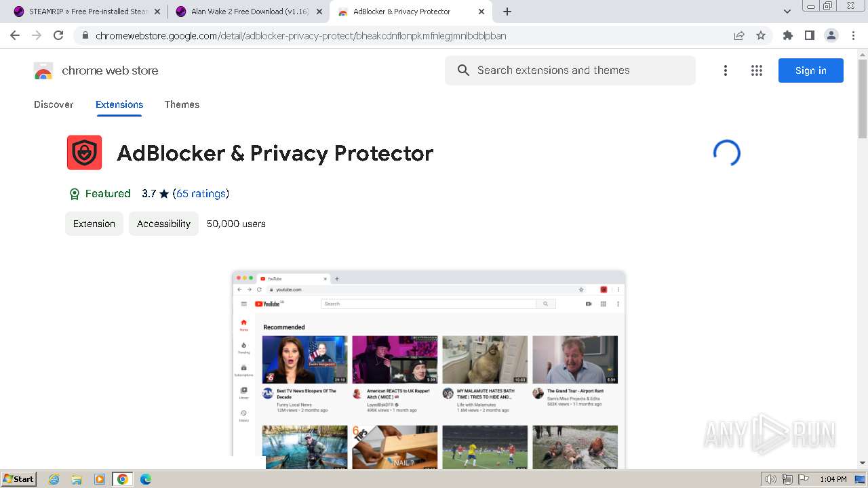The width and height of the screenshot is (868, 488).
Task: Open Chrome's three-dot menu
Action: pos(853,35)
